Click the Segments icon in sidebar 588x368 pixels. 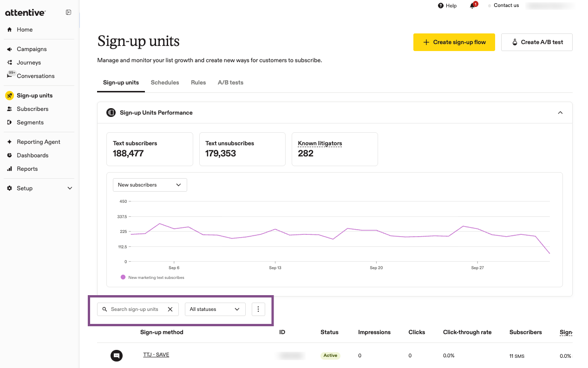click(10, 123)
